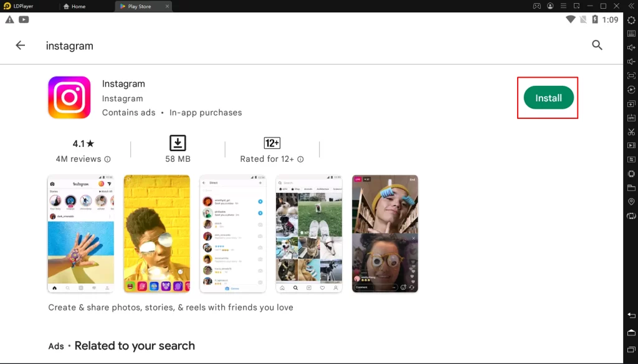Open the keyboard mapping tool
This screenshot has width=638, height=364.
(631, 34)
